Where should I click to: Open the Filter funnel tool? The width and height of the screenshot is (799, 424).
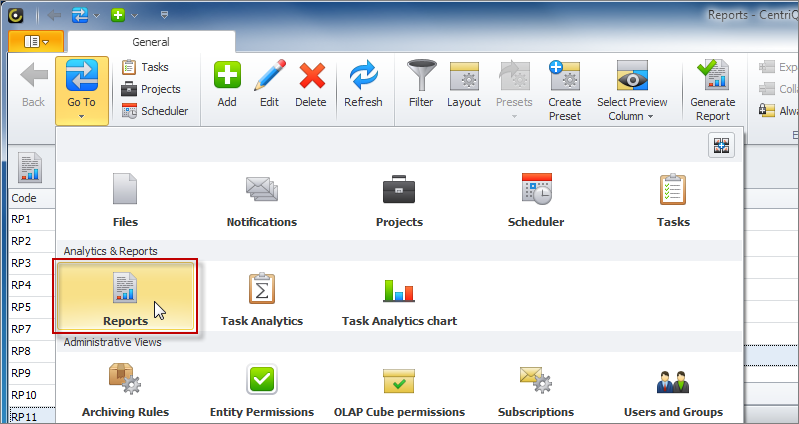(x=421, y=85)
